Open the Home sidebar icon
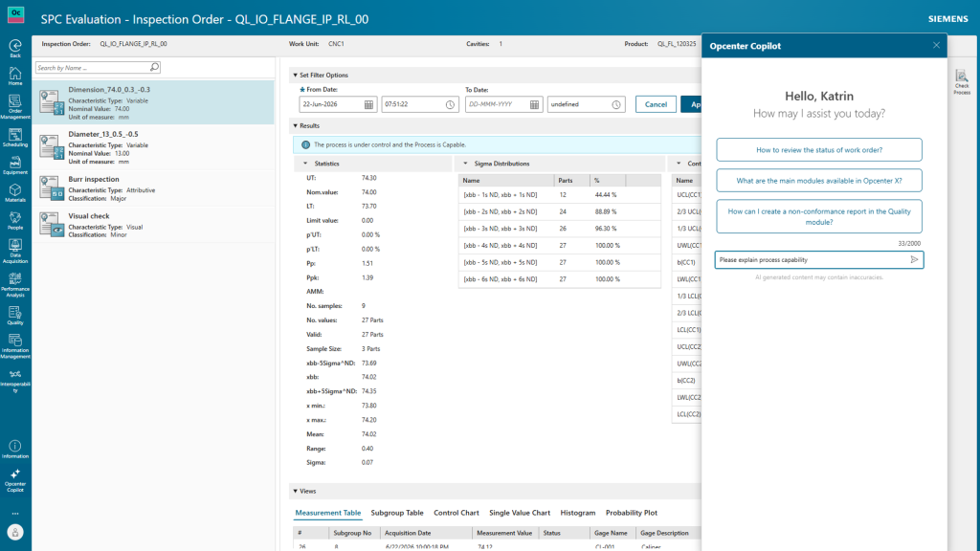 15,77
